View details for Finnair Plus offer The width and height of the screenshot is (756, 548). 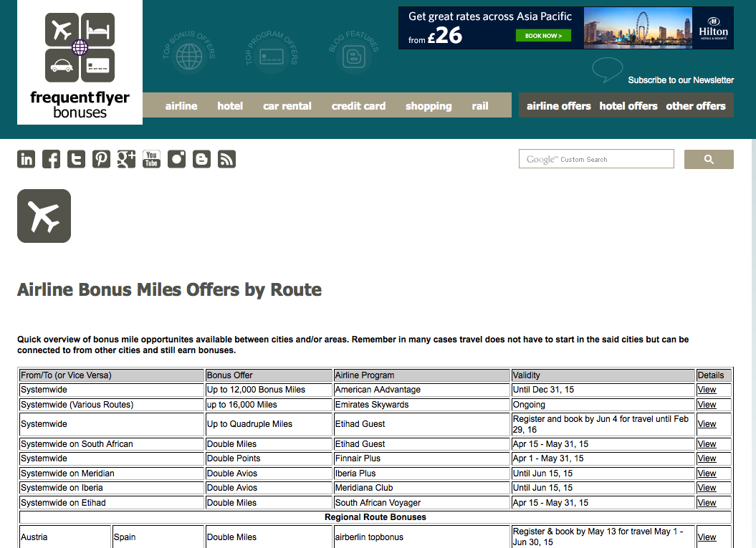pos(707,458)
